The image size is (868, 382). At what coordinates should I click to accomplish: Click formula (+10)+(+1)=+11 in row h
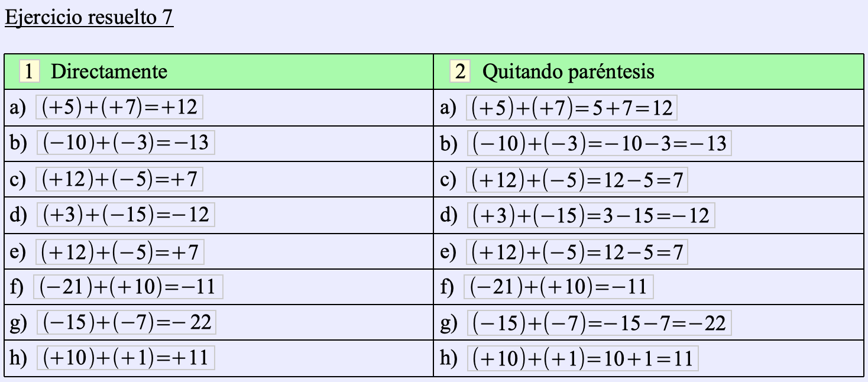[x=125, y=359]
